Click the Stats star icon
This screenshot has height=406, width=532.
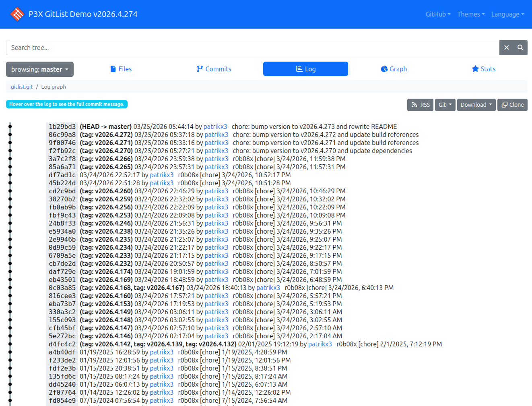pos(475,69)
